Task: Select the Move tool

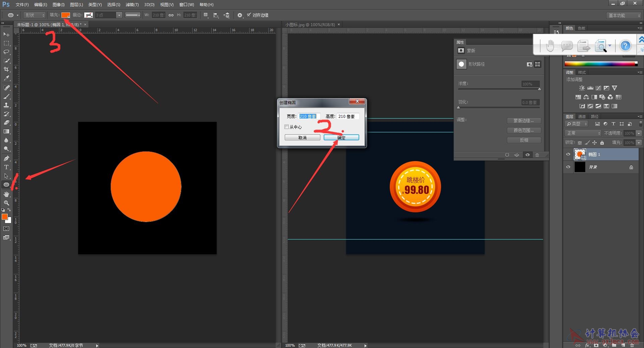Action: [6, 34]
